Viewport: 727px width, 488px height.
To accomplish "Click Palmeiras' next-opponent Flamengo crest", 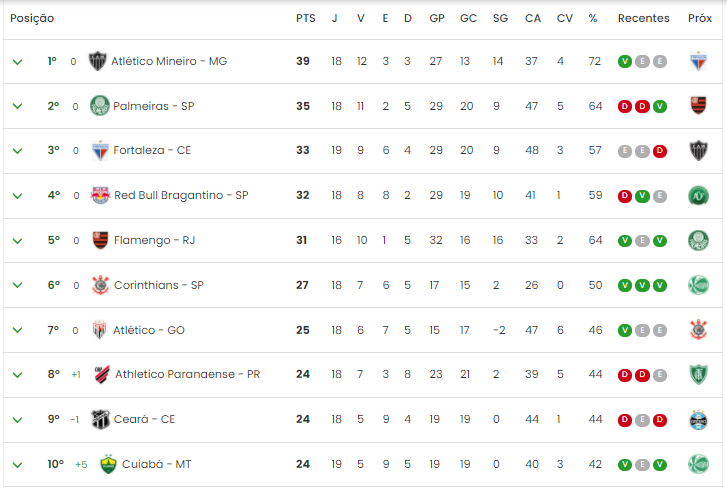I will [x=698, y=106].
